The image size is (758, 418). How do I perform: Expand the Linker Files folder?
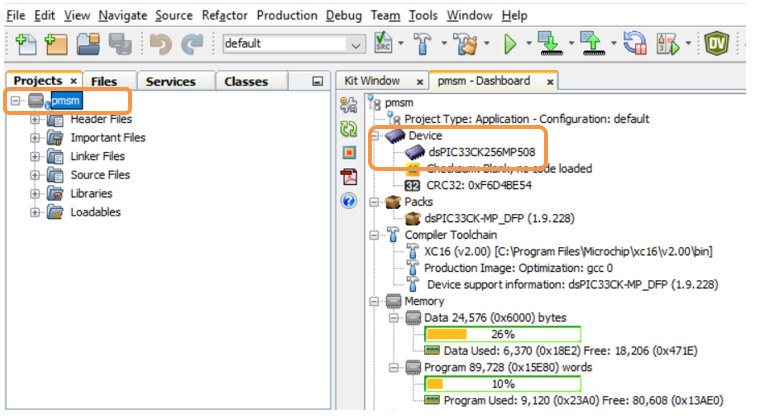tap(35, 157)
